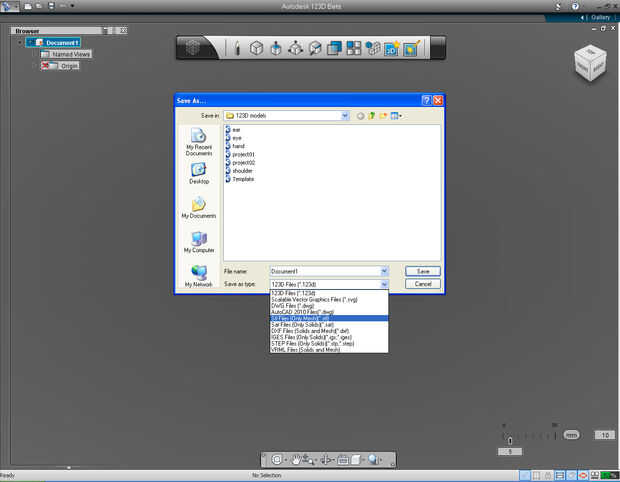
Task: Toggle the horizontal panels status bar icon
Action: pyautogui.click(x=560, y=475)
